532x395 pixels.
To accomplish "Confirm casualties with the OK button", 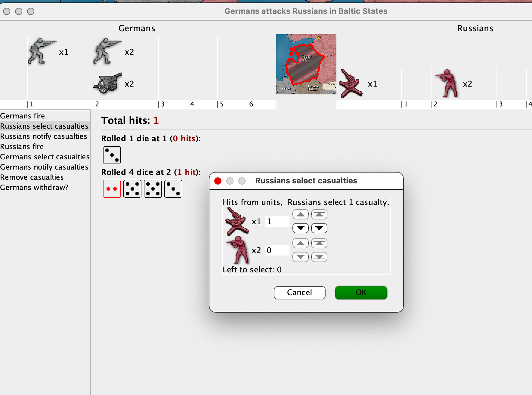I will coord(361,292).
